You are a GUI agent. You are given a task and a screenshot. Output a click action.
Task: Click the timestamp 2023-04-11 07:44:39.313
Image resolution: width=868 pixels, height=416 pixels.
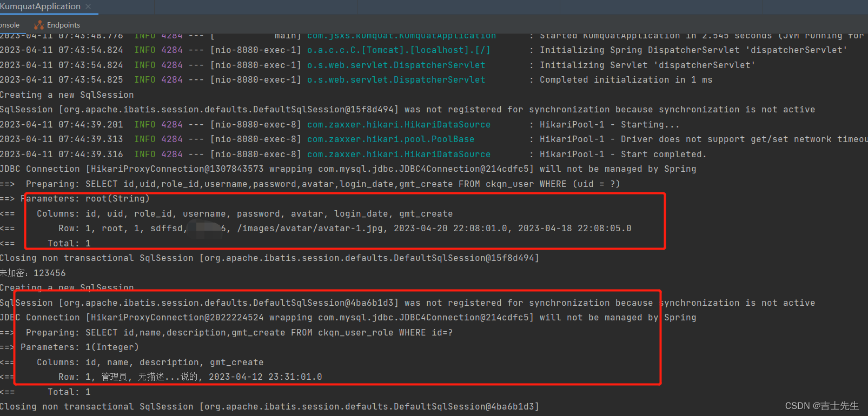coord(61,139)
